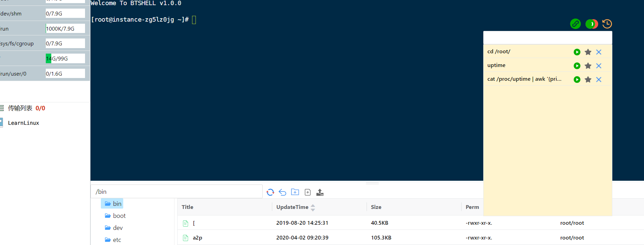Upload a file to the server

pos(320,192)
